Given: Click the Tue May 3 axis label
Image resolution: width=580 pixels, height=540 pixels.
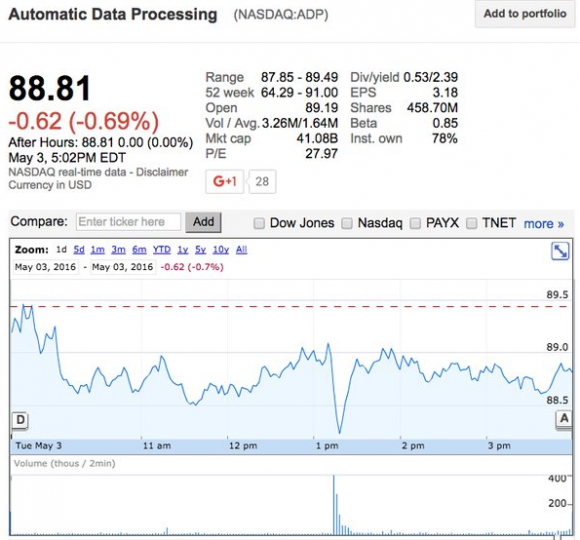Looking at the screenshot, I should click(x=38, y=446).
